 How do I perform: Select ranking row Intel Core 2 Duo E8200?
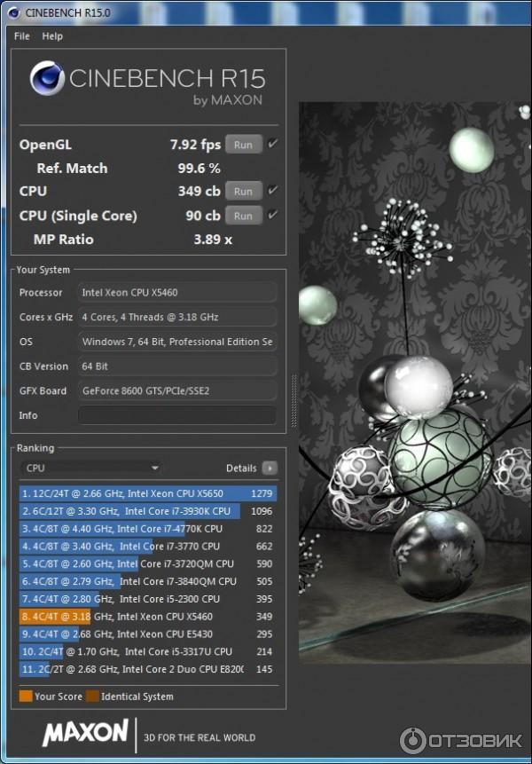coord(148,669)
